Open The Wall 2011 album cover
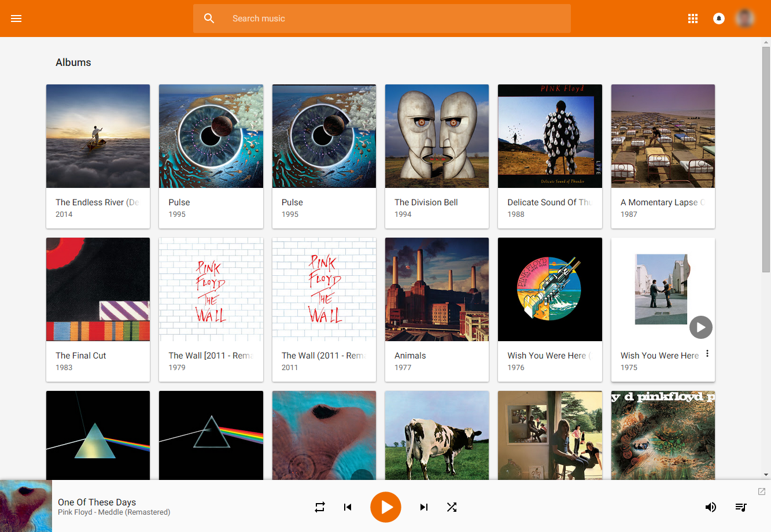The height and width of the screenshot is (532, 771). click(324, 290)
